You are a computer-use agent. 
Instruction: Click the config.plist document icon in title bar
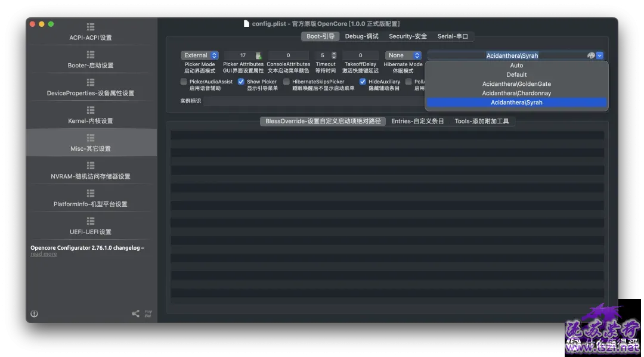click(x=246, y=24)
